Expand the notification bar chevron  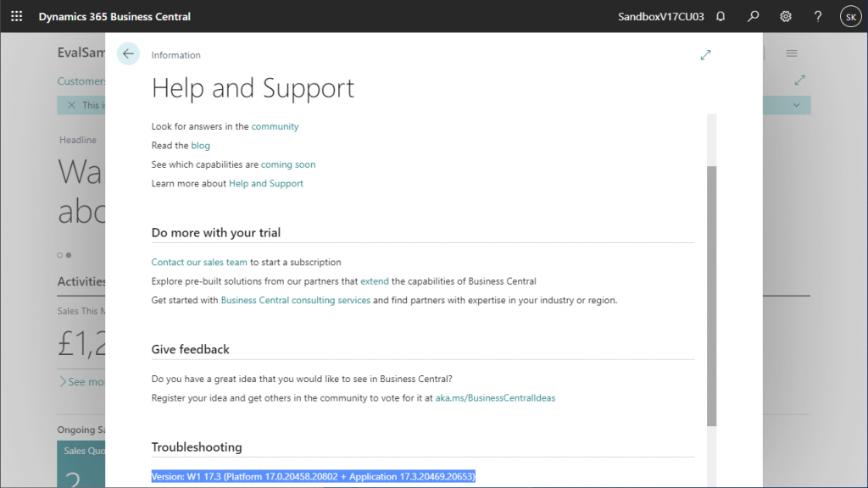[x=796, y=105]
